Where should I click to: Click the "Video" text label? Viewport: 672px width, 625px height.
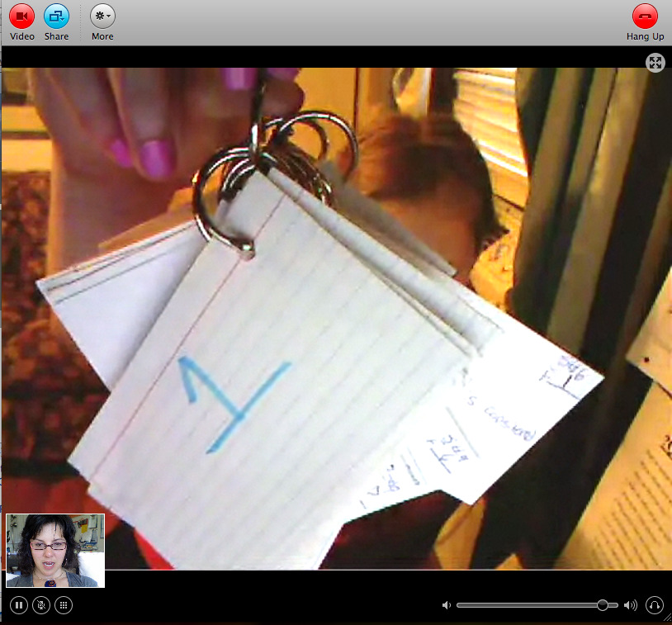click(x=21, y=36)
